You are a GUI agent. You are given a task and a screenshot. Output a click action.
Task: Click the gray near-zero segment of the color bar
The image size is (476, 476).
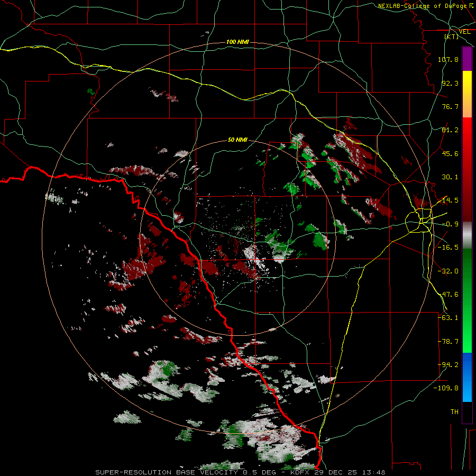click(x=467, y=235)
